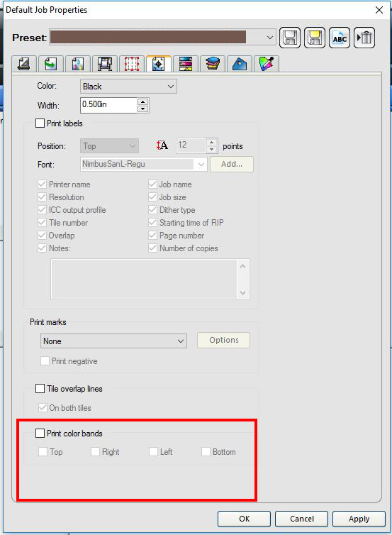Open the color stripes icon tab
Image resolution: width=392 pixels, height=535 pixels.
186,64
